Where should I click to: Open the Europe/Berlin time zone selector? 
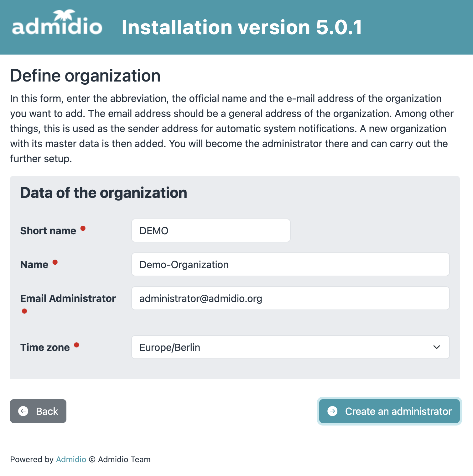pyautogui.click(x=282, y=347)
